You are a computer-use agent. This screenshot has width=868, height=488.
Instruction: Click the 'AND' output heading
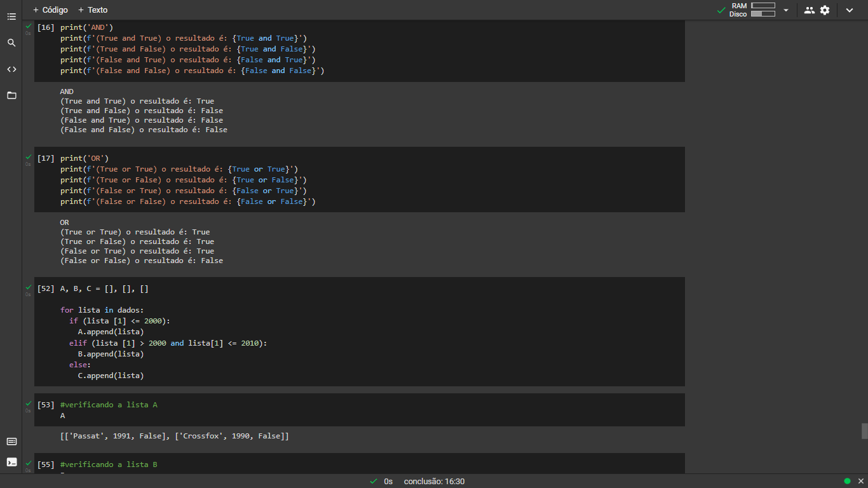pos(67,91)
